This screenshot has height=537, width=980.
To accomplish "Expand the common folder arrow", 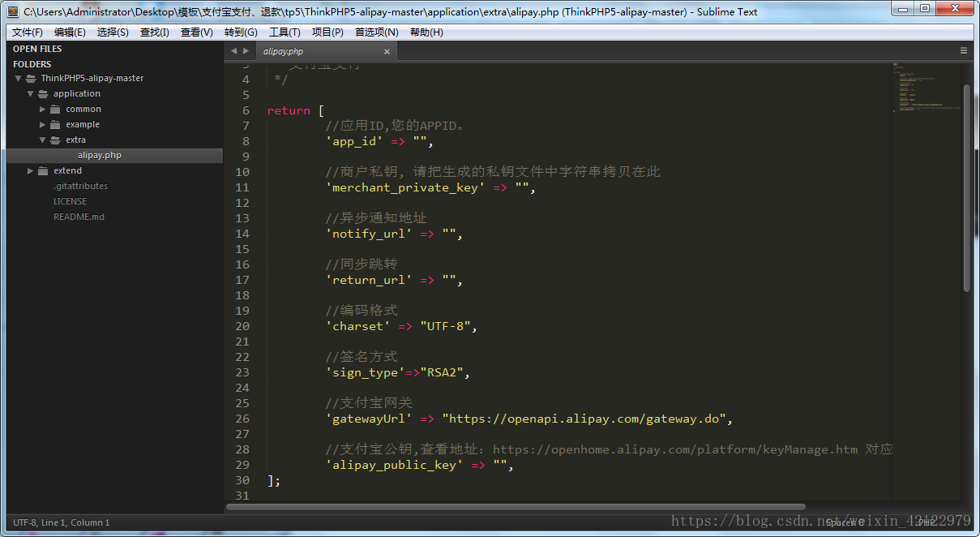I will point(43,109).
